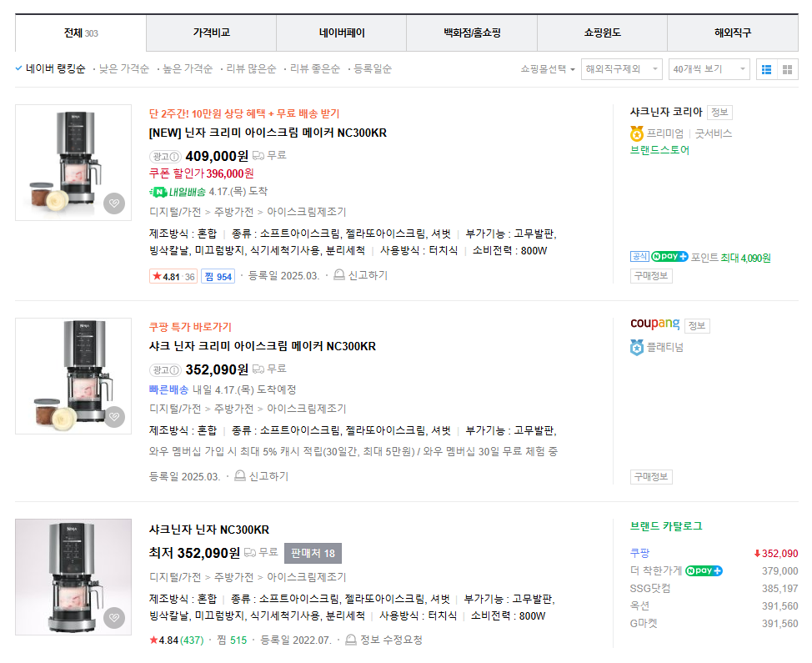
Task: Sort by 낮은 가격순
Action: point(123,69)
